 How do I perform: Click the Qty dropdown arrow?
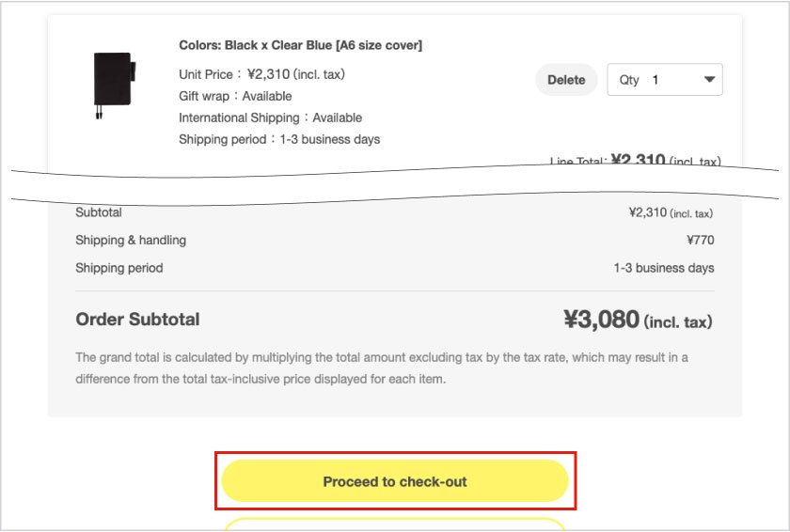(709, 80)
